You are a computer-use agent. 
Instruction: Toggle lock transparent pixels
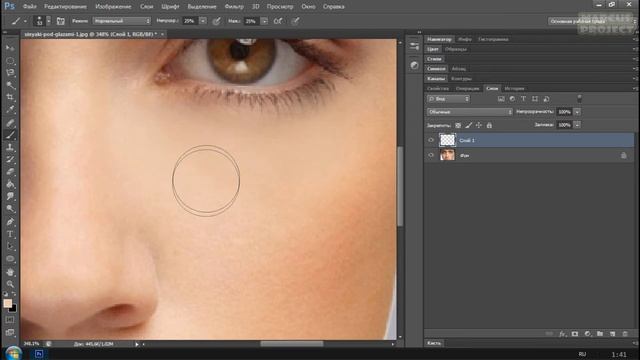(458, 125)
